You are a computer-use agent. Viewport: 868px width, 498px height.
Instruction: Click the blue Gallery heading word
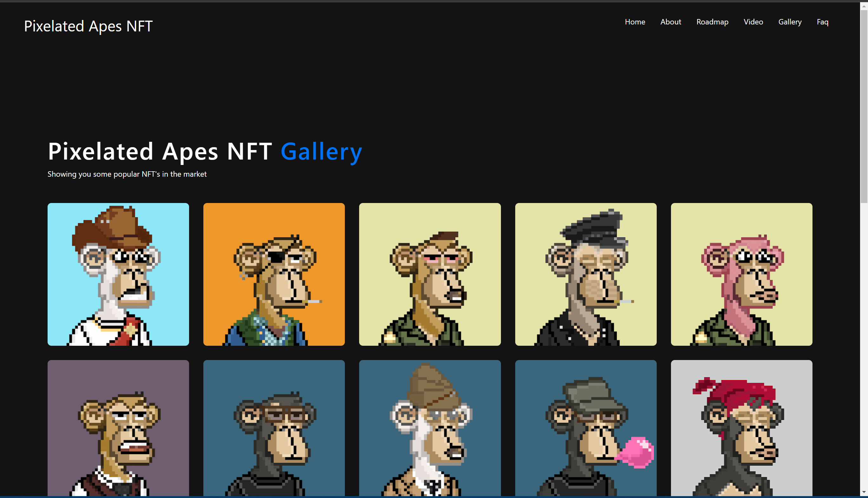[321, 151]
